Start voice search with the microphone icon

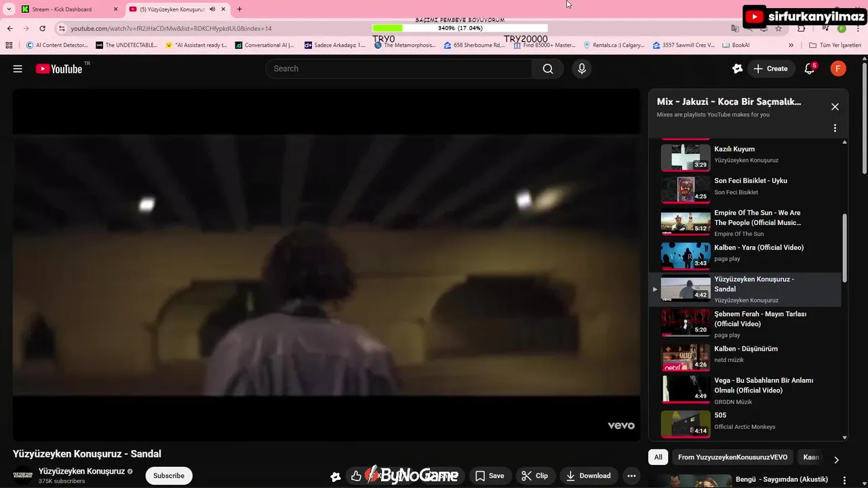coord(581,68)
